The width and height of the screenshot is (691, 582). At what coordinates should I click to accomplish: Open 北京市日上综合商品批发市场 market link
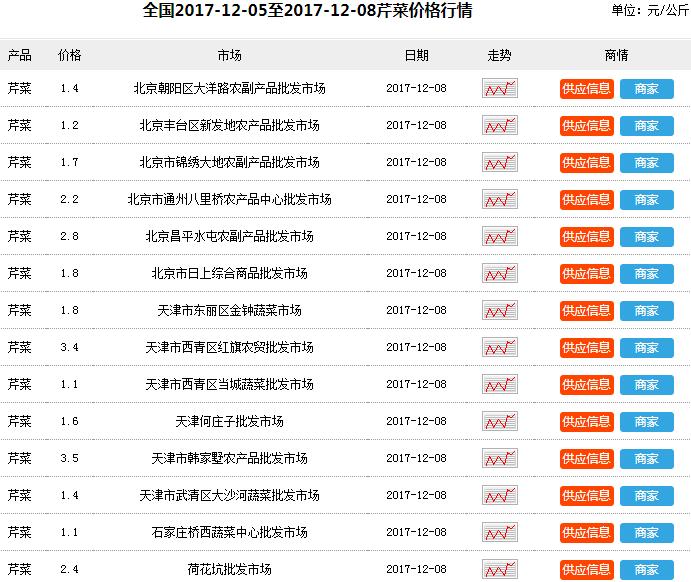[229, 274]
